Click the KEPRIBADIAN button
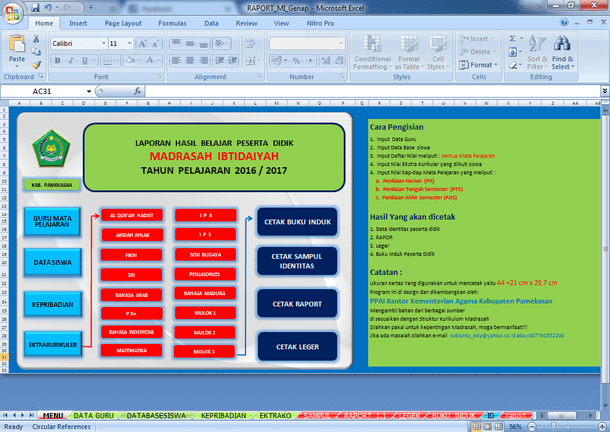This screenshot has height=432, width=610. click(53, 304)
